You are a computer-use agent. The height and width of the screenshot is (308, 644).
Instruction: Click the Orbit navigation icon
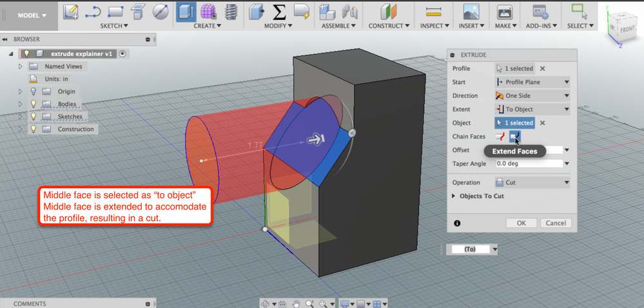(x=266, y=304)
